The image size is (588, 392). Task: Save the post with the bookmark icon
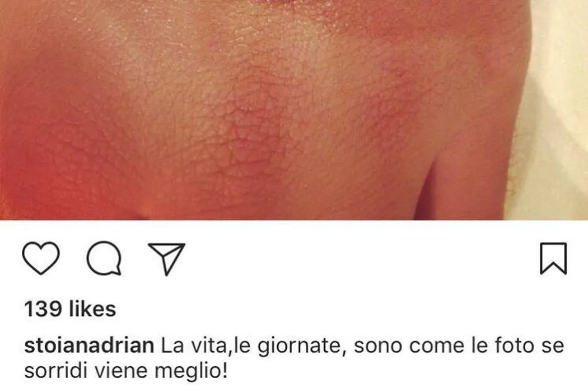(x=553, y=259)
